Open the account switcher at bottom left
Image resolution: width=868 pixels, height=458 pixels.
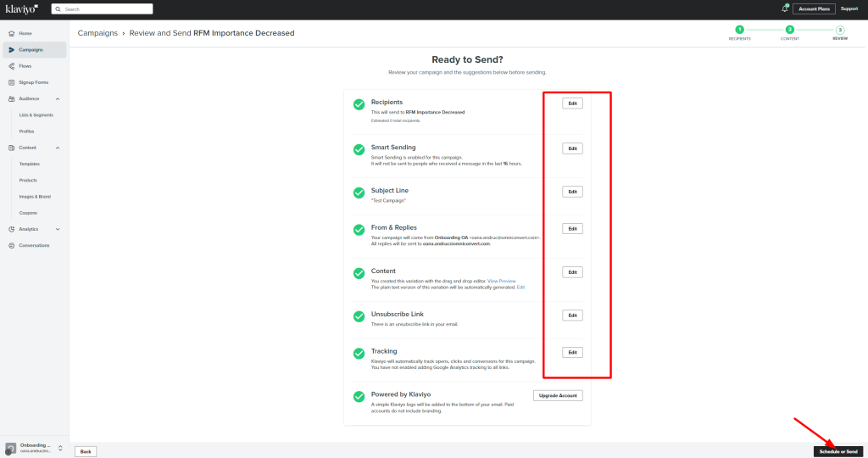click(60, 448)
